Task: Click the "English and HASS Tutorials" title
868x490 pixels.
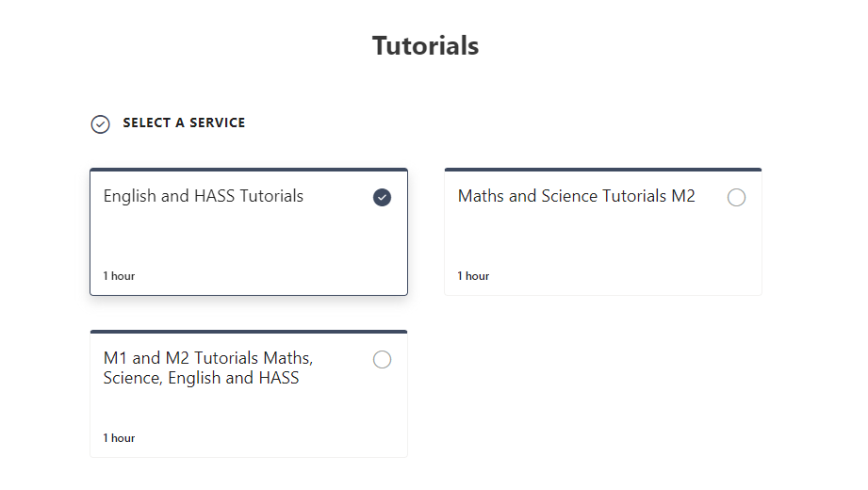Action: 204,196
